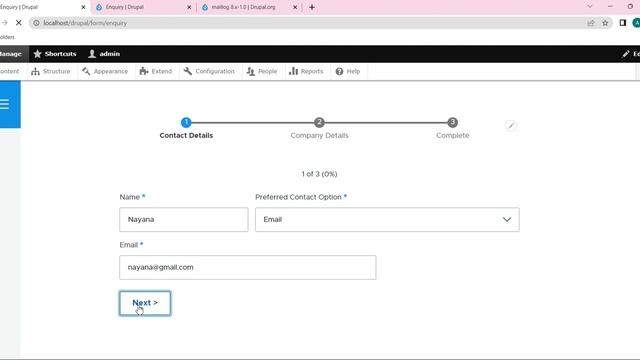640x360 pixels.
Task: Open Preferred Contact Option dropdown
Action: (387, 220)
